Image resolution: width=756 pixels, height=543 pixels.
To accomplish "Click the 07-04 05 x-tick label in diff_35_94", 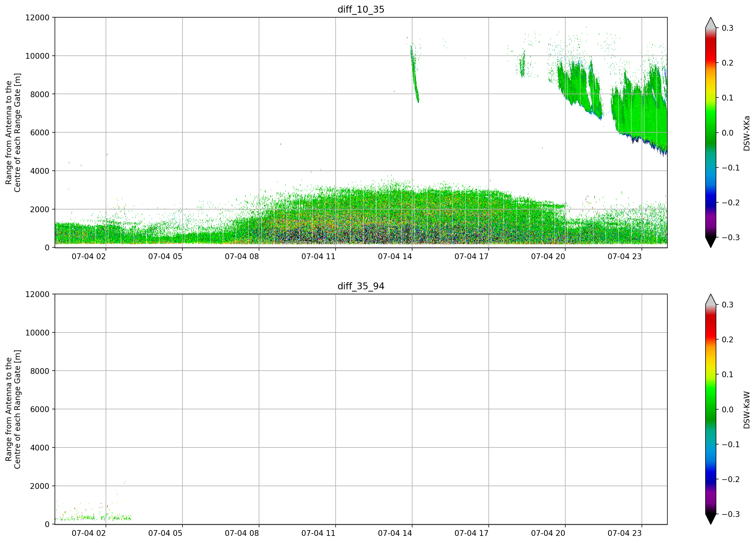I will tap(165, 533).
